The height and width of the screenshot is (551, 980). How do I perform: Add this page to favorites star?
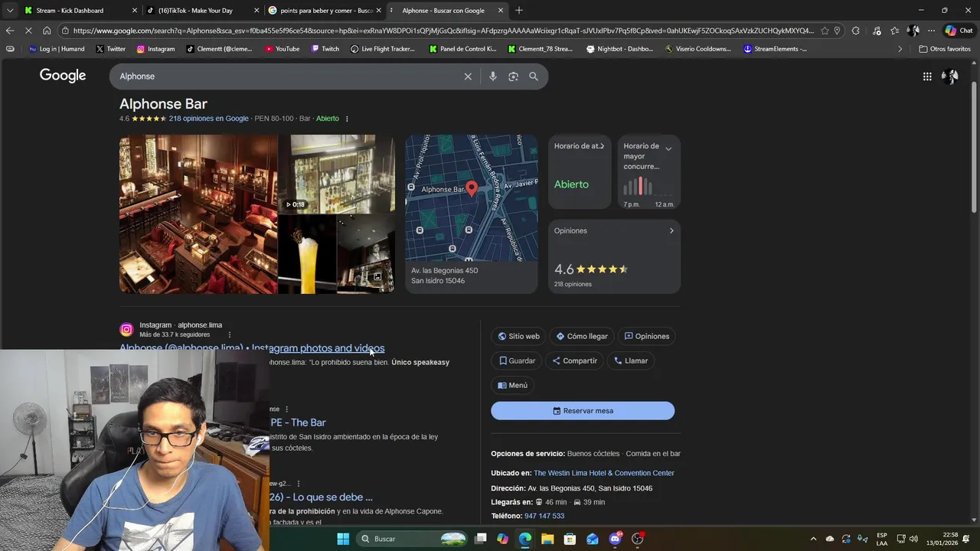pos(825,31)
